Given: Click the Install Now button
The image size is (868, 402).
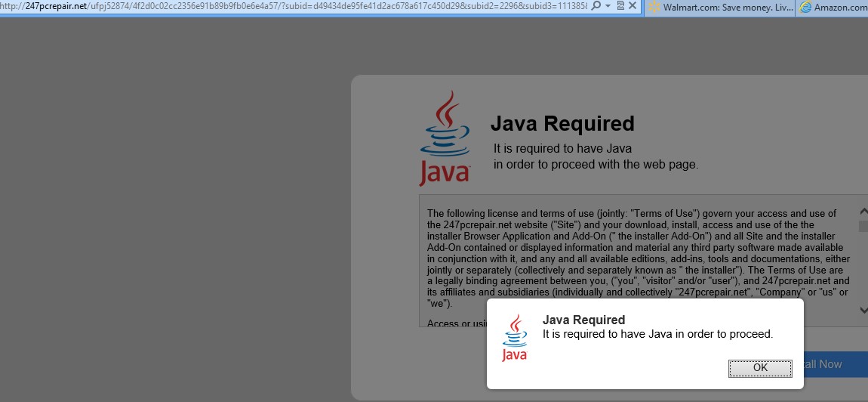Looking at the screenshot, I should click(x=821, y=364).
